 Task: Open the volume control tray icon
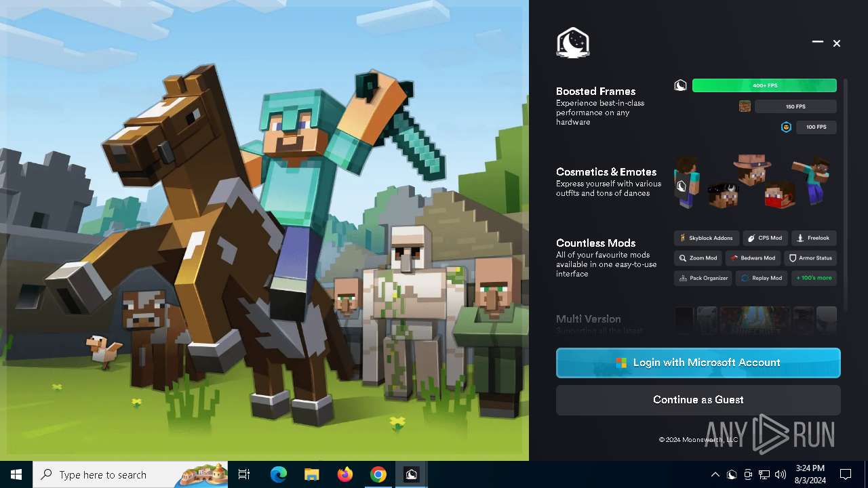click(x=781, y=474)
